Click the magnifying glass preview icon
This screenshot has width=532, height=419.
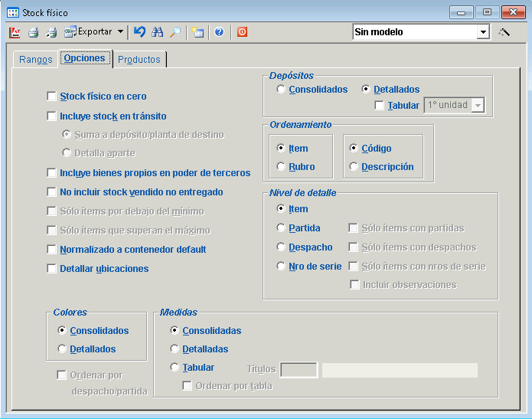click(175, 32)
